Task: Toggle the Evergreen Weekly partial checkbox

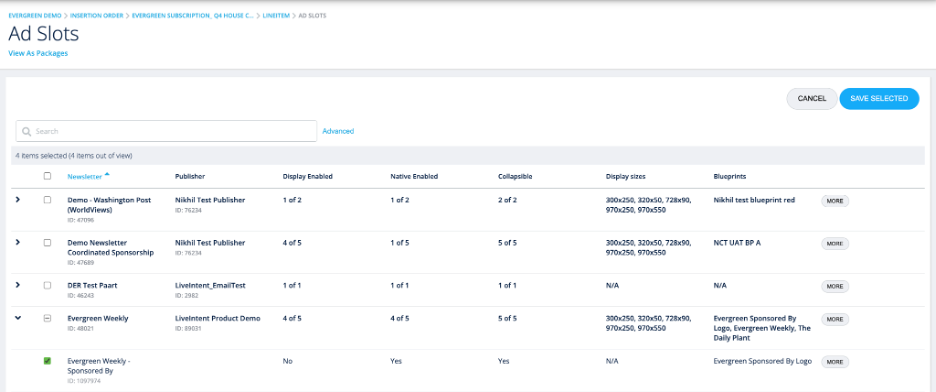Action: click(47, 319)
